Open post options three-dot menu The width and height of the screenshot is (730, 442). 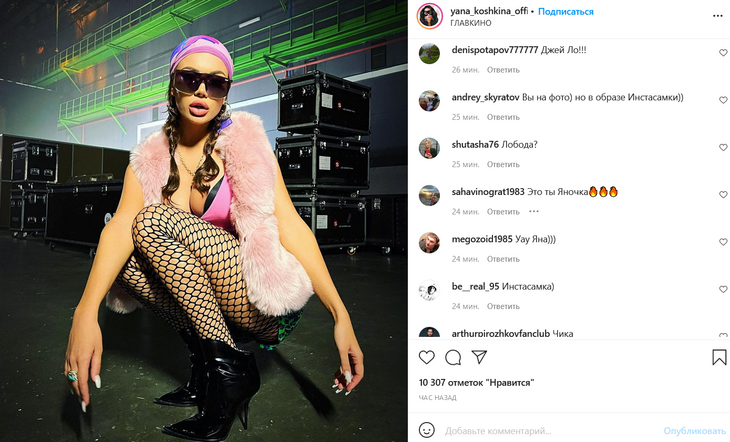(718, 16)
